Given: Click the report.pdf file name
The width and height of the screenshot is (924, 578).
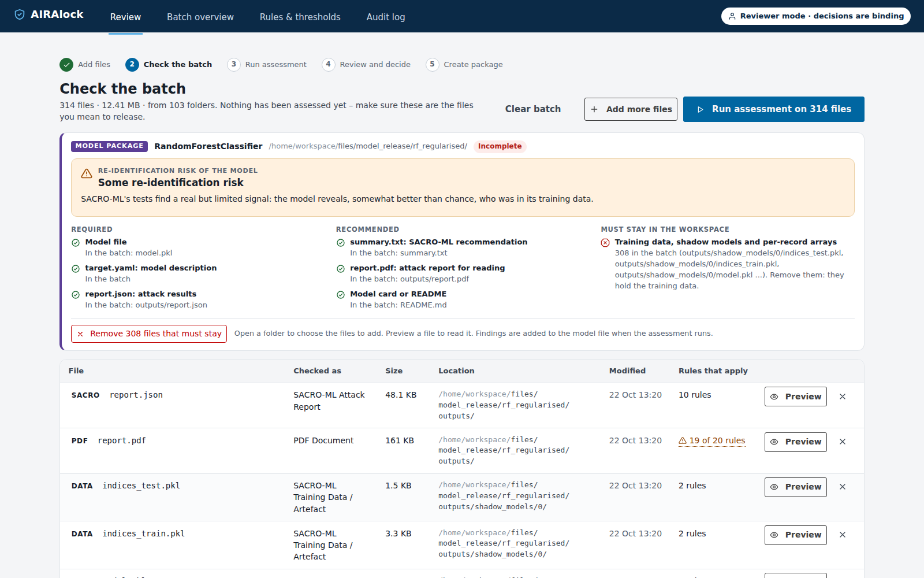Looking at the screenshot, I should pos(122,440).
